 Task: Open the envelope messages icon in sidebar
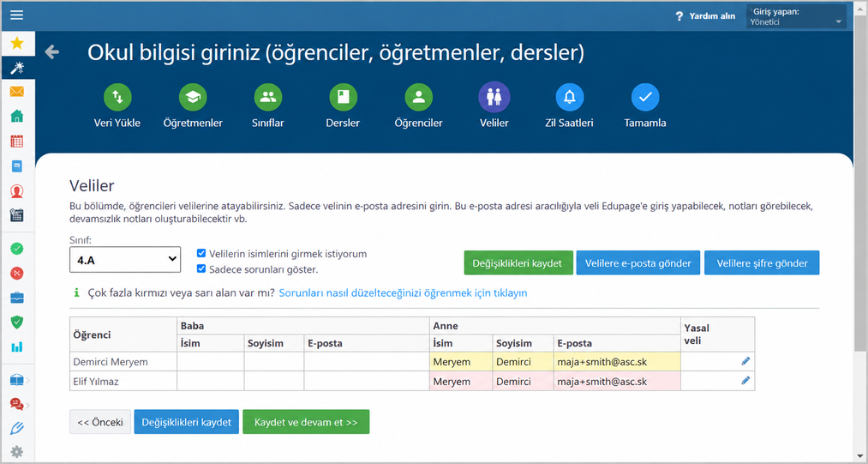(x=17, y=92)
